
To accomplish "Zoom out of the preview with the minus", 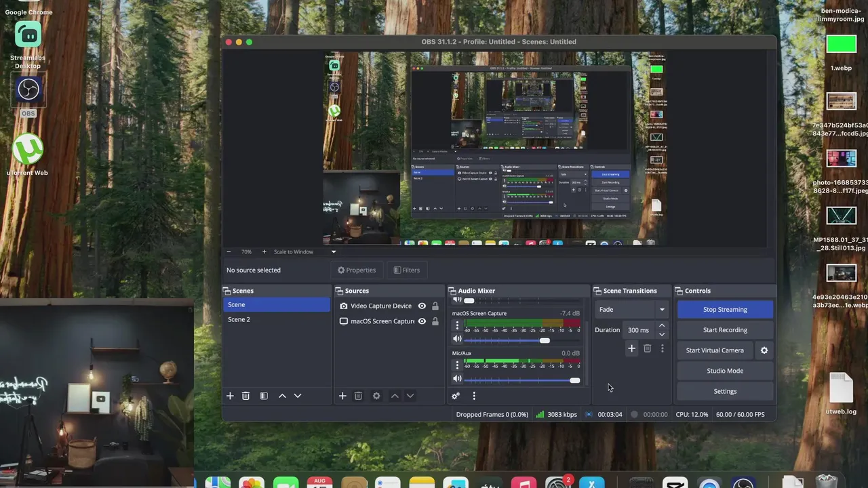I will [x=229, y=251].
